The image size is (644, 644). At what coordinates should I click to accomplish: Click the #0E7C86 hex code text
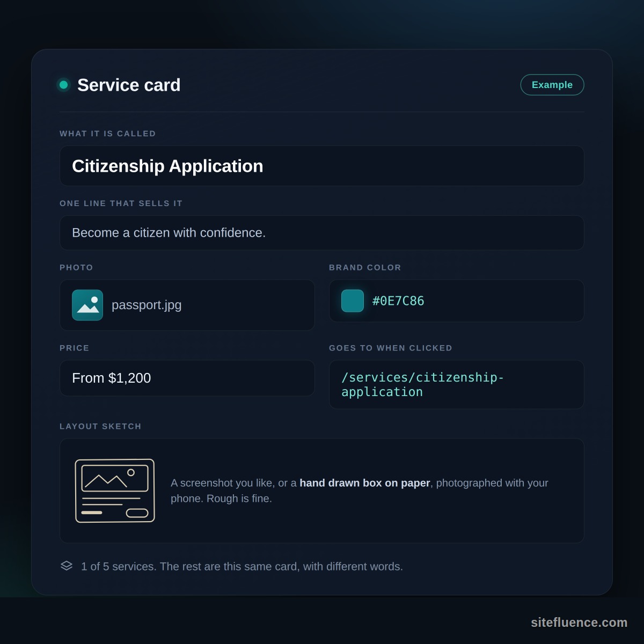[398, 301]
